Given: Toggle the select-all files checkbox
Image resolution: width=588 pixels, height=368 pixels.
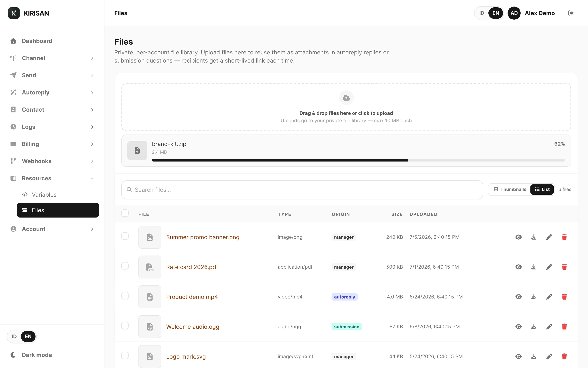Looking at the screenshot, I should [x=125, y=213].
